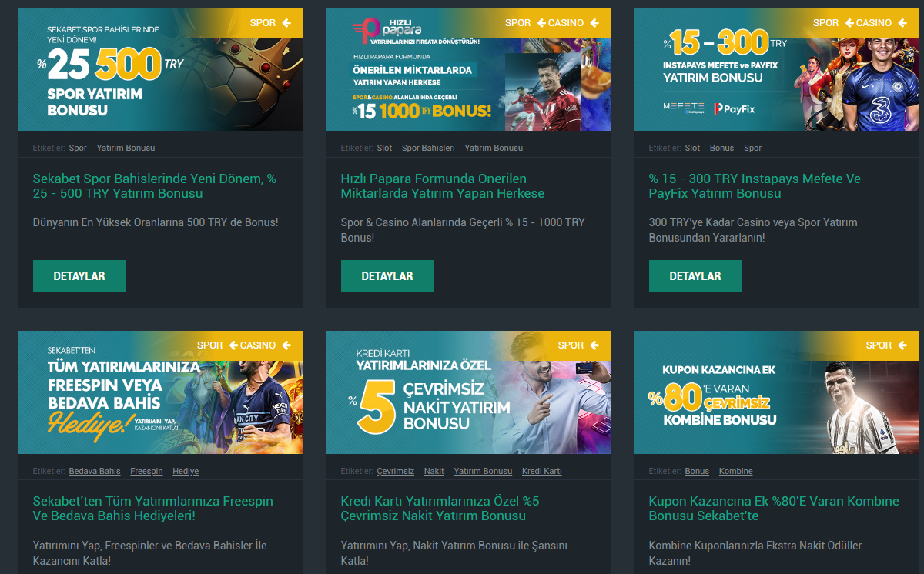The width and height of the screenshot is (924, 574).
Task: Open the %25 500 TRY Spor banner image
Action: pos(160,69)
